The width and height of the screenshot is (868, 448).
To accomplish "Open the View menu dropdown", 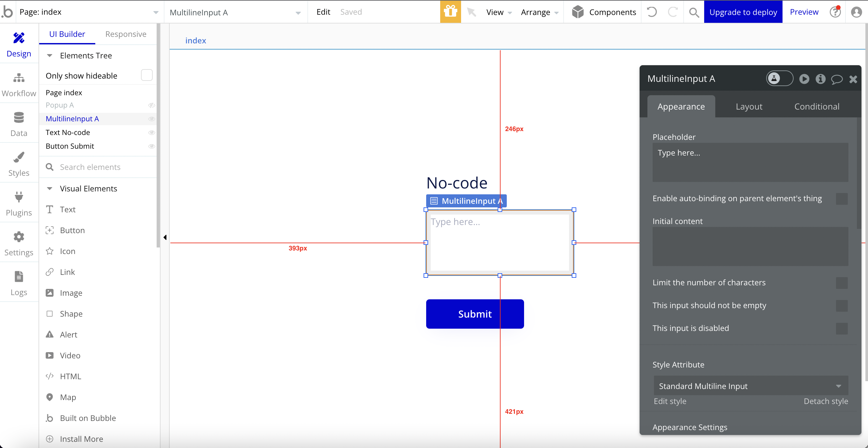I will (x=499, y=12).
